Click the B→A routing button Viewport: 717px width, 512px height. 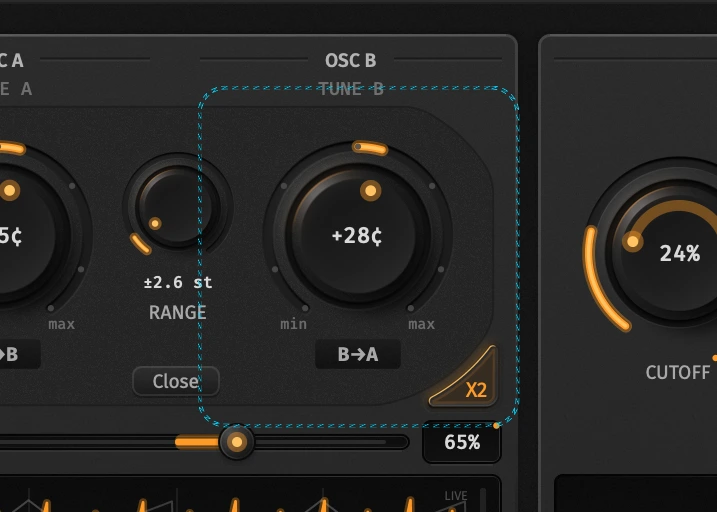click(x=358, y=354)
